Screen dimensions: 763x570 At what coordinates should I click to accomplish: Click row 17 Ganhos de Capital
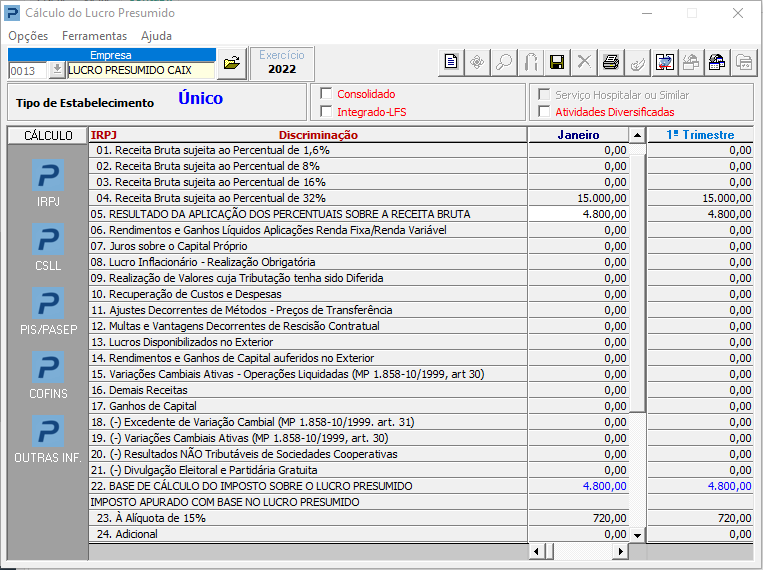(308, 406)
